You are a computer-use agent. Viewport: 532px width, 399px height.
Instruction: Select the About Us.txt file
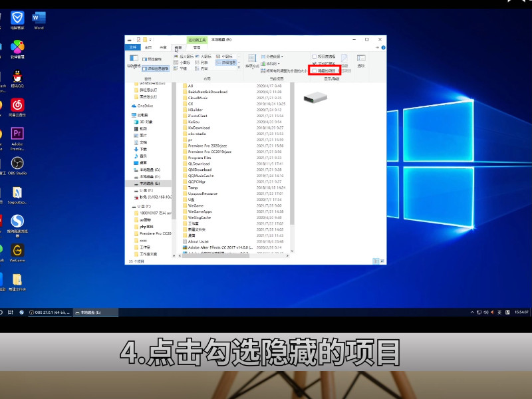[x=196, y=241]
